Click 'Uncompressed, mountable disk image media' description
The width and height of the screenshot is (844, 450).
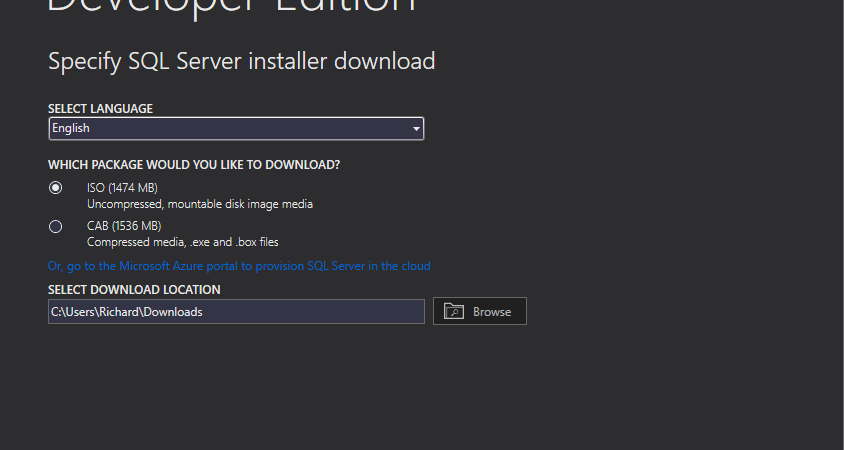coord(200,204)
